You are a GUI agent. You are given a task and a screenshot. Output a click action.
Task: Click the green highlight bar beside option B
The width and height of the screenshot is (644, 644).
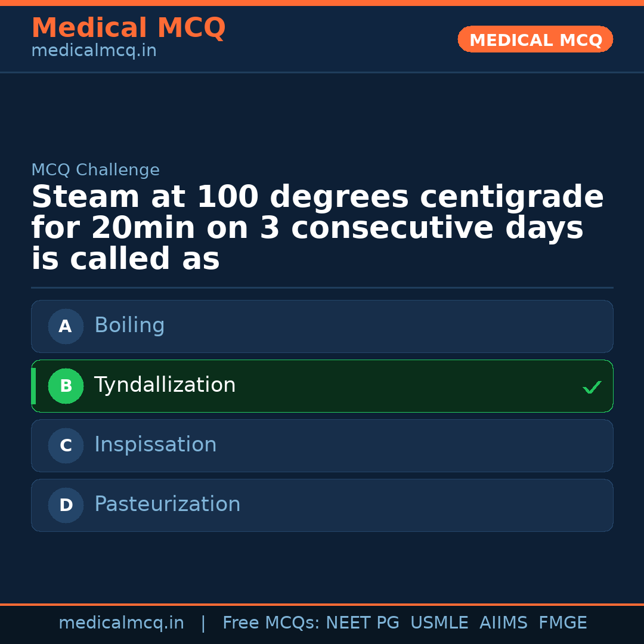click(x=33, y=386)
